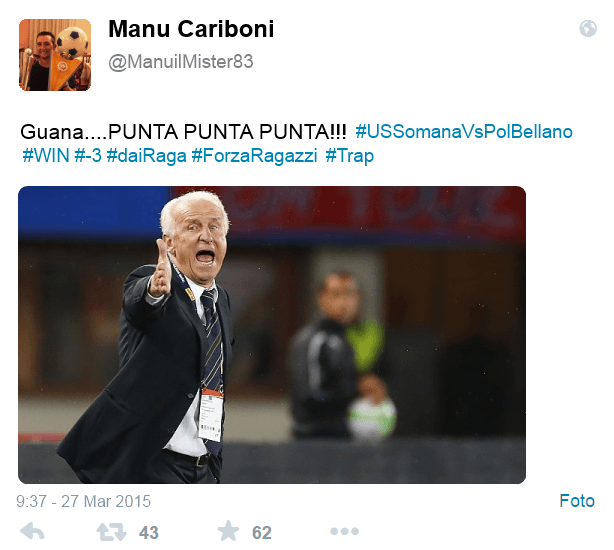
Task: Click the #Trap hashtag
Action: pyautogui.click(x=349, y=156)
